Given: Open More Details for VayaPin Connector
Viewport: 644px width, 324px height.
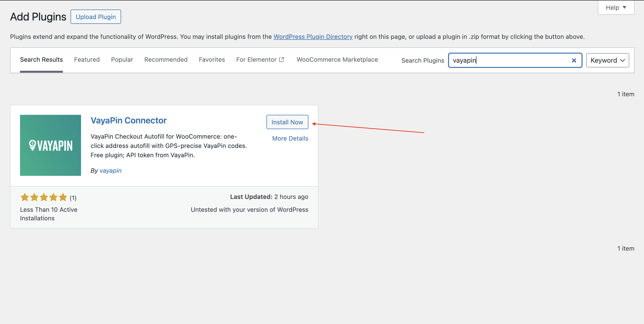Looking at the screenshot, I should coord(290,138).
